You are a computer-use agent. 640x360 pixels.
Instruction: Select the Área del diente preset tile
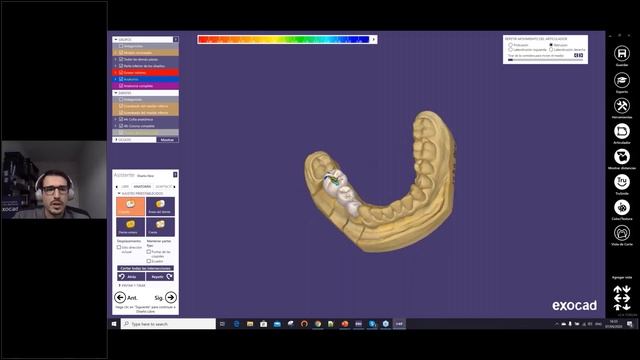[x=160, y=207]
